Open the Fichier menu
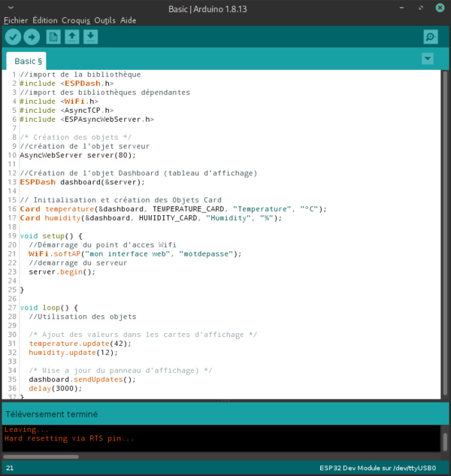Image resolution: width=451 pixels, height=476 pixels. coord(16,20)
